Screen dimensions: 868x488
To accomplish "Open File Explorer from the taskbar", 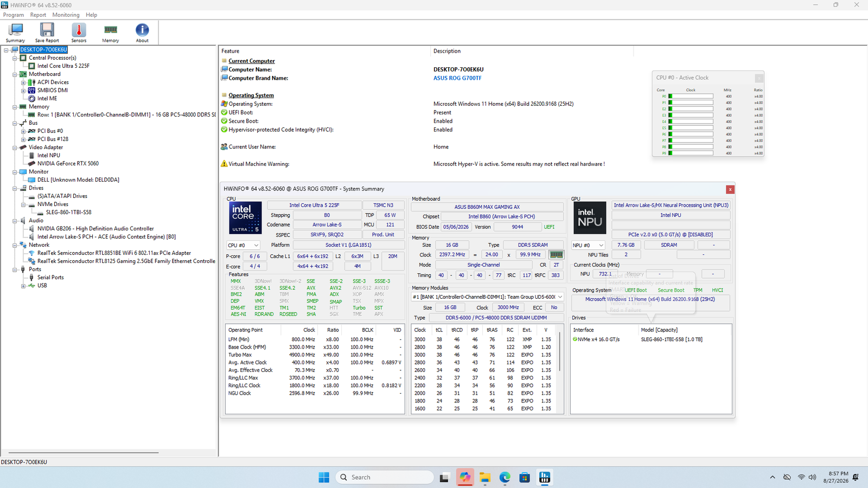I will pyautogui.click(x=484, y=477).
